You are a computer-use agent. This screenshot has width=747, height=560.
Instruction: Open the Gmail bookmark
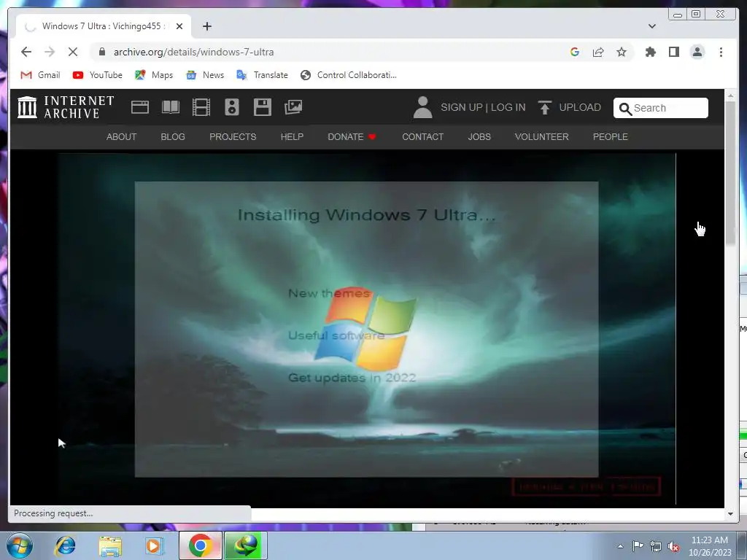tap(41, 75)
